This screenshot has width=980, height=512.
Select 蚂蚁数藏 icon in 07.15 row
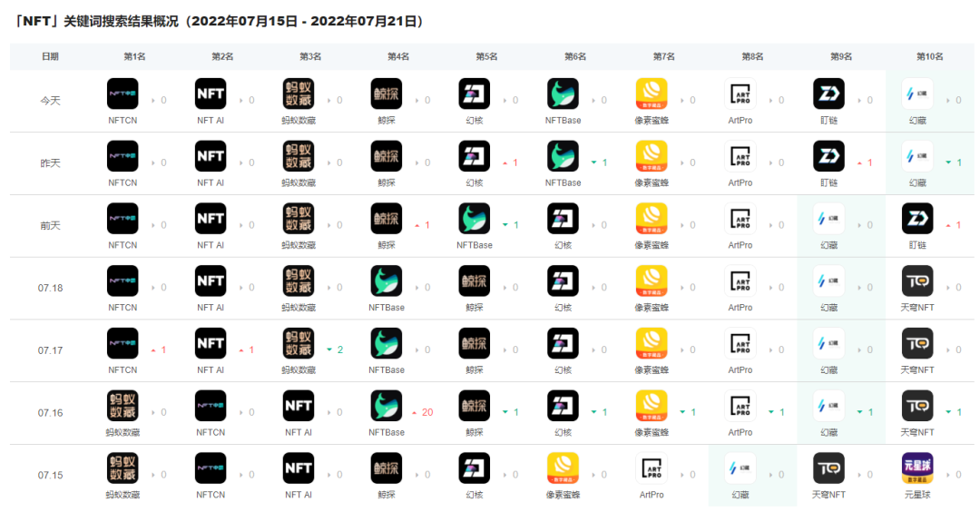pos(122,468)
